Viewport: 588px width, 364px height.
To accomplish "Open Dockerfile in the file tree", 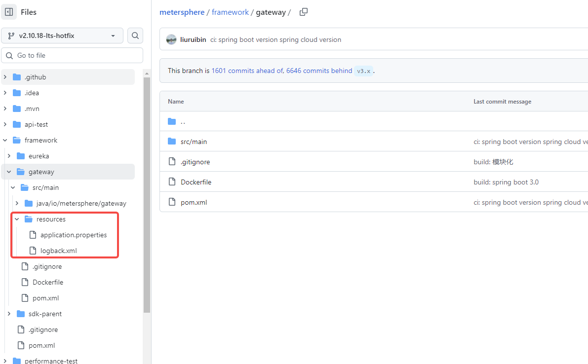I will coord(47,282).
